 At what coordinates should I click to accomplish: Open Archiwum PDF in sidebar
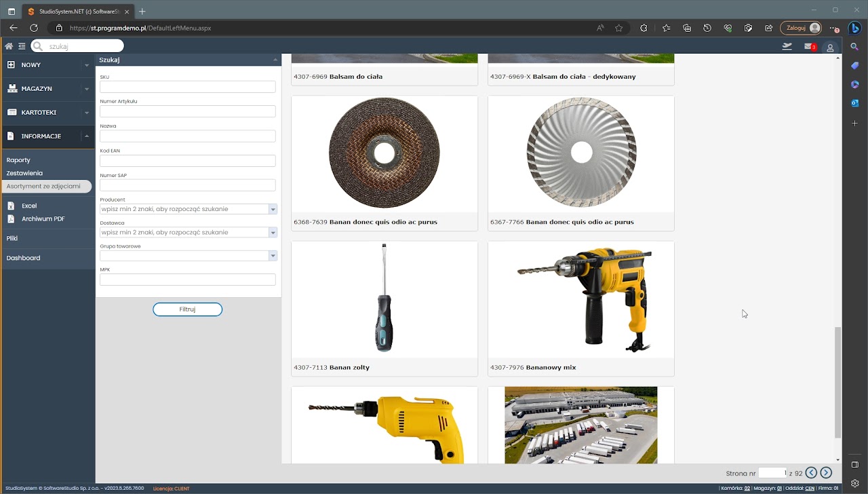click(43, 219)
